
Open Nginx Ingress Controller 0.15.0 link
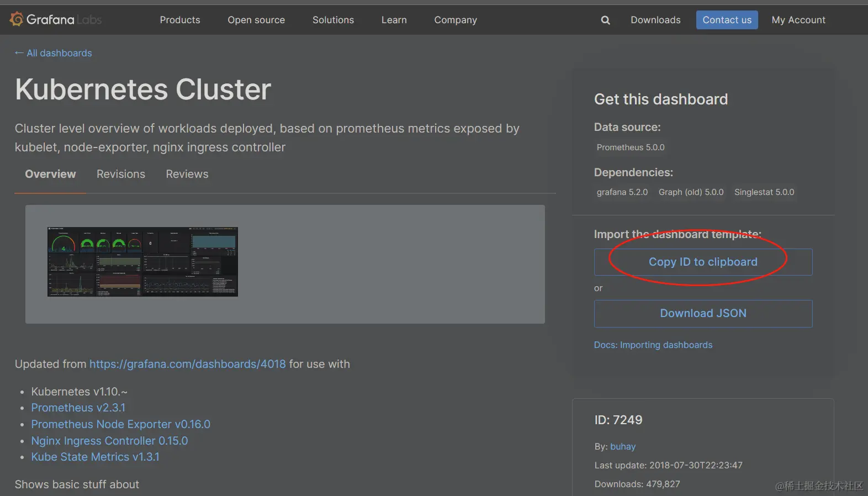pyautogui.click(x=109, y=441)
